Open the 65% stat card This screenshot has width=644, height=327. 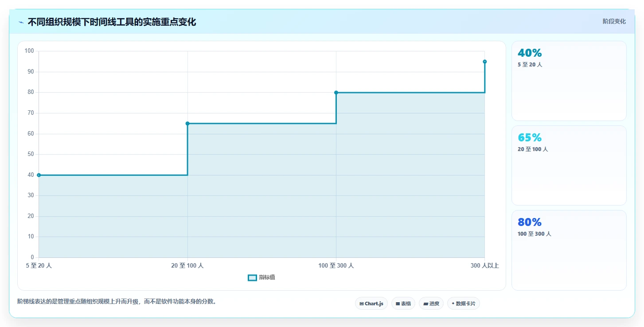569,165
